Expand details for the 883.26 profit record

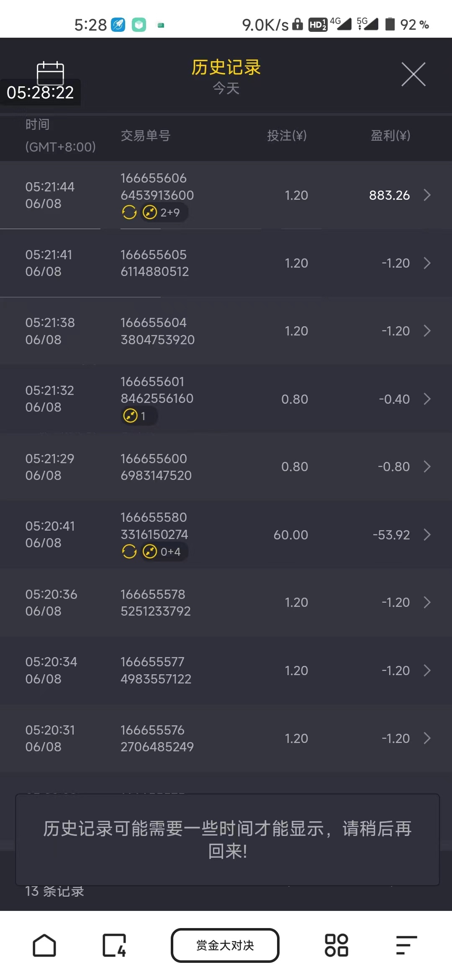point(427,195)
